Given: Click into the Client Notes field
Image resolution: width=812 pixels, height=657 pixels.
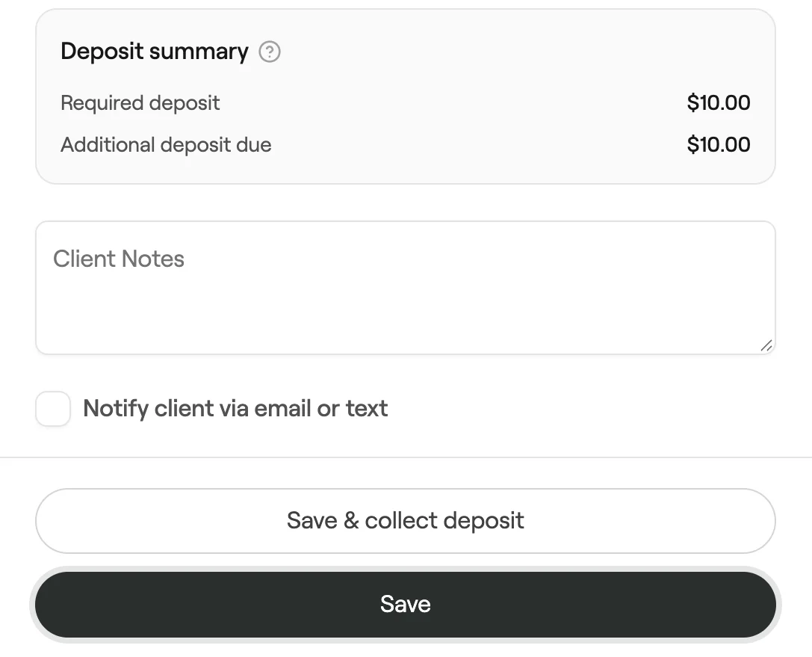Looking at the screenshot, I should (x=406, y=288).
